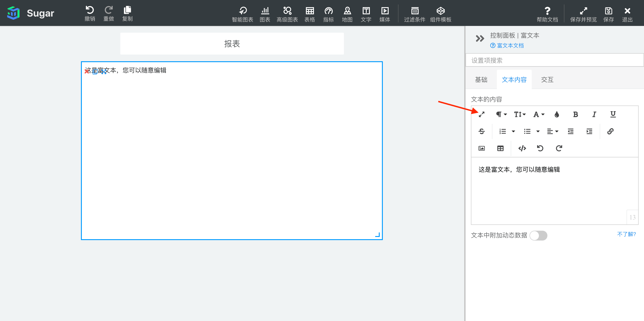This screenshot has height=321, width=644.
Task: Toggle bold formatting
Action: 575,114
